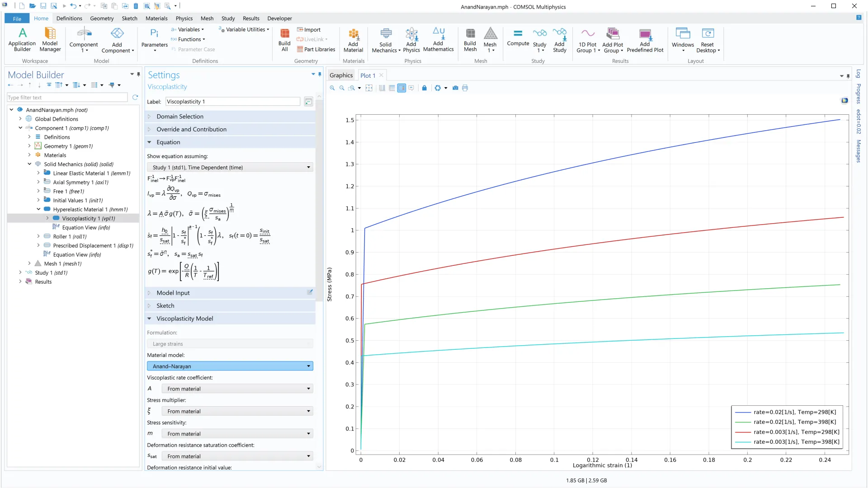Expand the Results node in the Model Builder tree

20,282
